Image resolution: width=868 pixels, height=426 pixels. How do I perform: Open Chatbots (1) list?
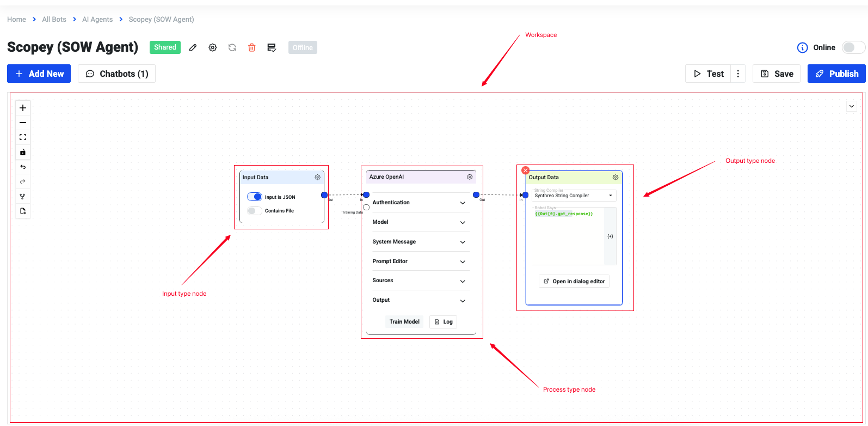[x=117, y=74]
